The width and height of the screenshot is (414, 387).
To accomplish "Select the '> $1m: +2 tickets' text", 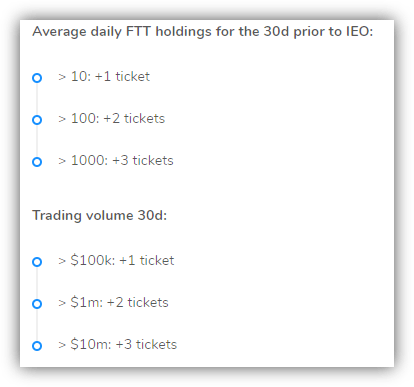I will (113, 303).
